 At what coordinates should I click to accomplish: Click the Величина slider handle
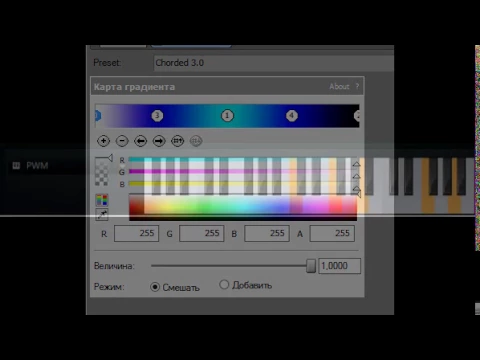tap(311, 266)
